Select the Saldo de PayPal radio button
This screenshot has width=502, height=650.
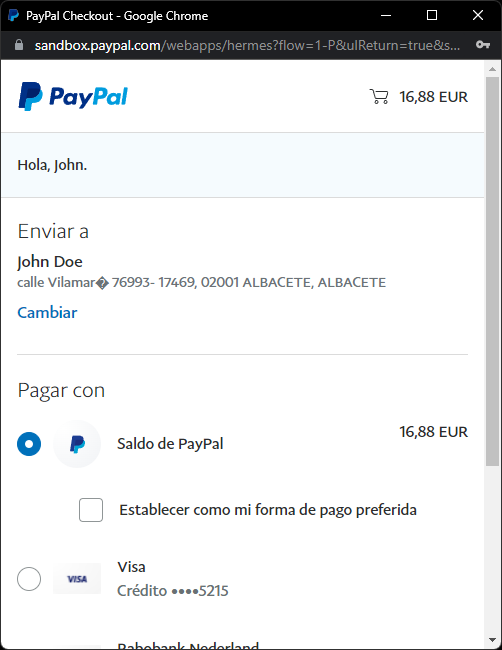tap(29, 444)
